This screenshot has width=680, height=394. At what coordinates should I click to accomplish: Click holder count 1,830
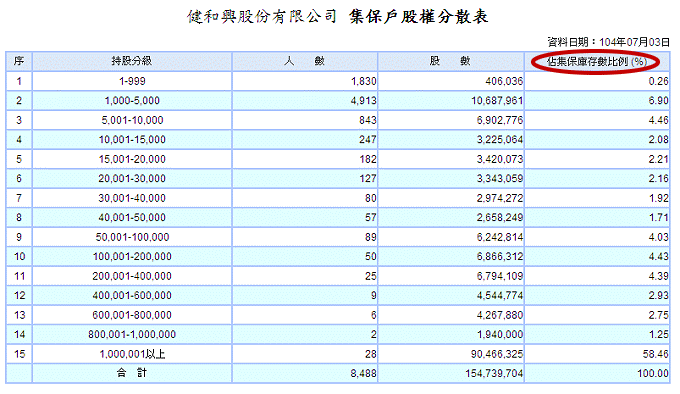[363, 81]
